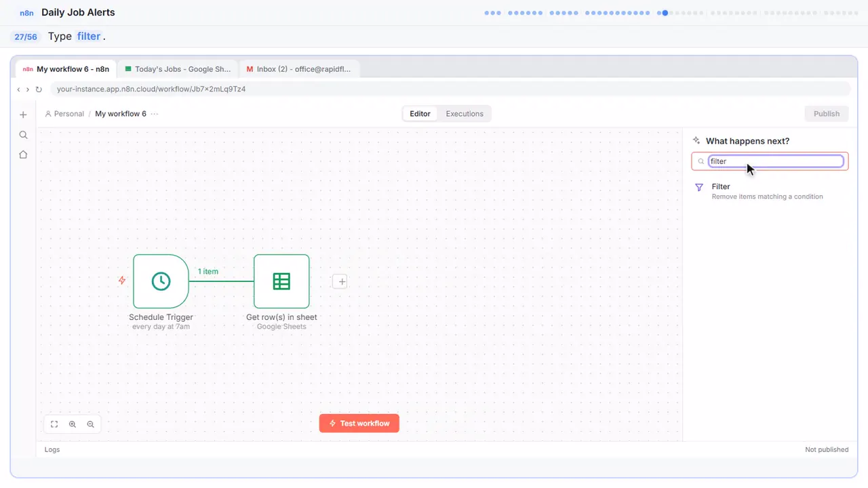Open the Gmail Inbox browser tab

click(299, 69)
